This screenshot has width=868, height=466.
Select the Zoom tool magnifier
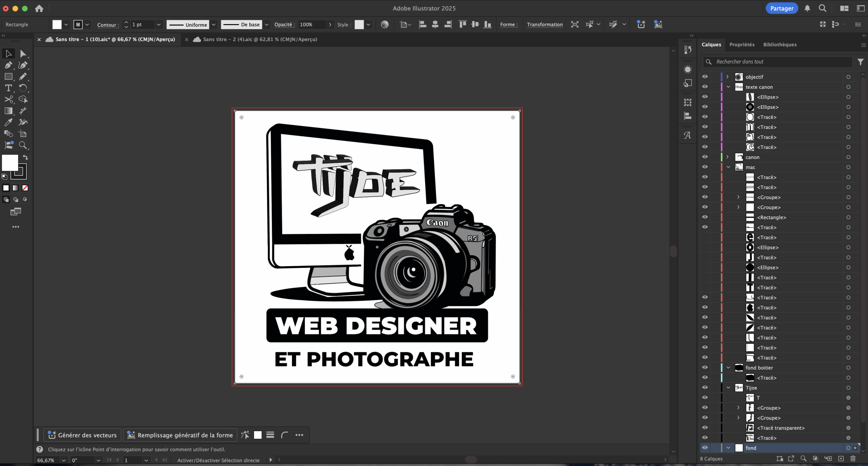(23, 145)
